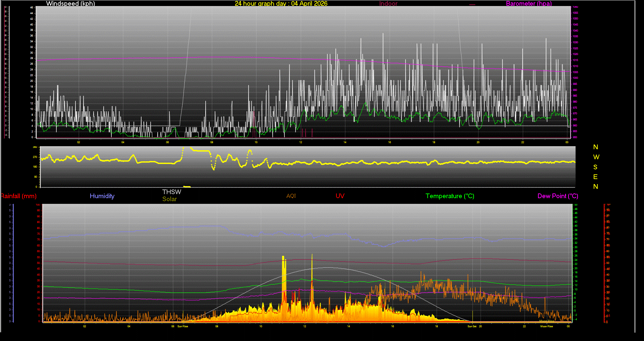Screen dimensions: 644x341
Task: Click the white Moon Rise label below axis
Action: [546, 326]
